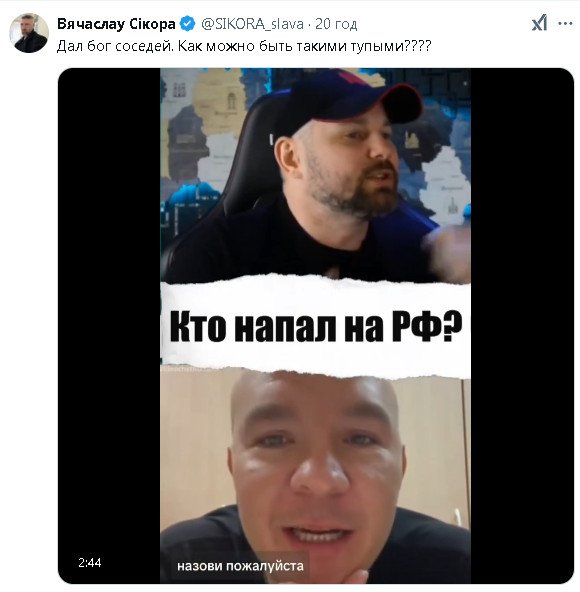Screen dimensions: 580x592
Task: Click the baseball cap in the upper clip
Action: pyautogui.click(x=348, y=100)
